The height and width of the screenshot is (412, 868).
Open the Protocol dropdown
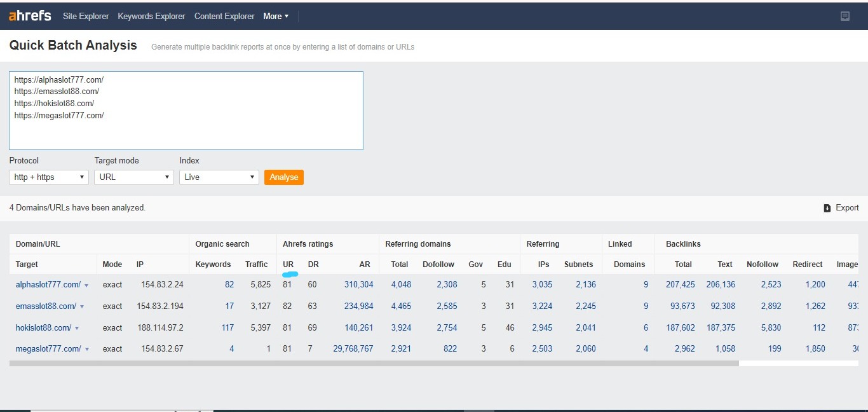tap(48, 177)
